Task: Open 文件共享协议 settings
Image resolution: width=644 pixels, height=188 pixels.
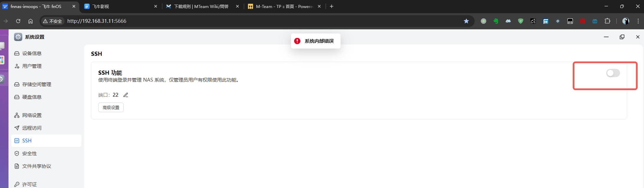Action: [37, 166]
